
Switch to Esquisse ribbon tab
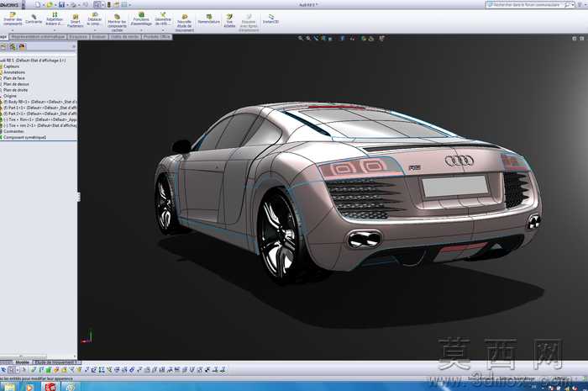click(x=78, y=37)
